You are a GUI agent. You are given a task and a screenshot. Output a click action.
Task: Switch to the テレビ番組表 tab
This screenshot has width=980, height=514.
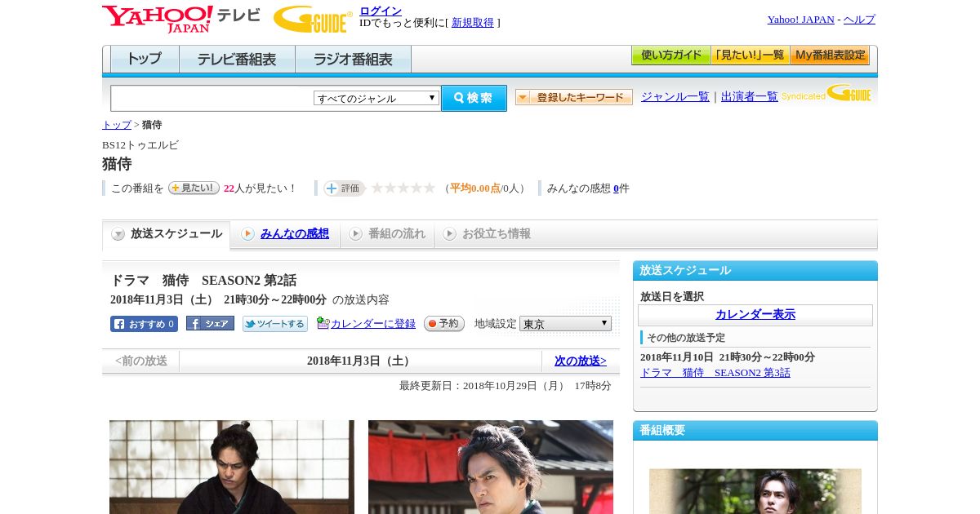pos(237,60)
